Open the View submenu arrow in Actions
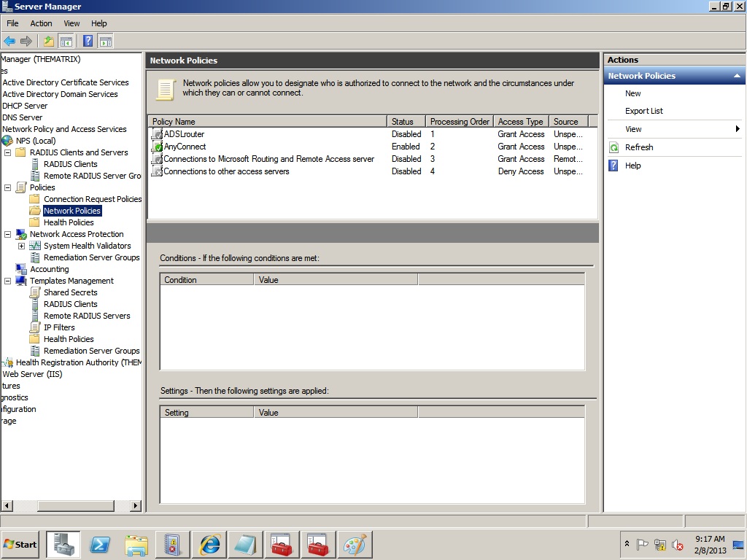Image resolution: width=747 pixels, height=560 pixels. 738,129
